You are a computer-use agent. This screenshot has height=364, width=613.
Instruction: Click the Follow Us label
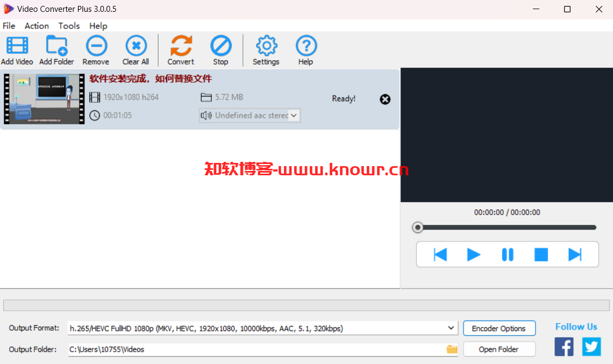click(576, 326)
